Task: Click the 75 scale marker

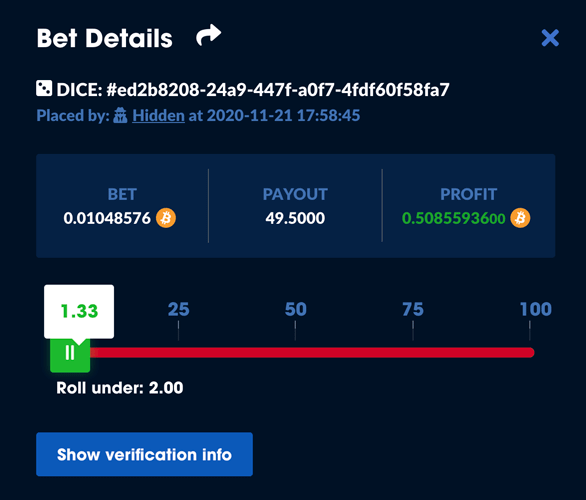Action: point(413,309)
